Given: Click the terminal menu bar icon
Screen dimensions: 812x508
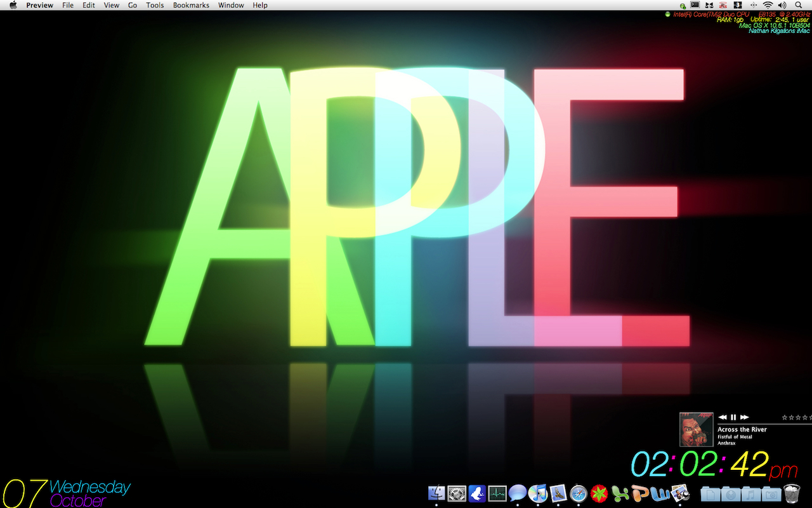Looking at the screenshot, I should (x=695, y=4).
